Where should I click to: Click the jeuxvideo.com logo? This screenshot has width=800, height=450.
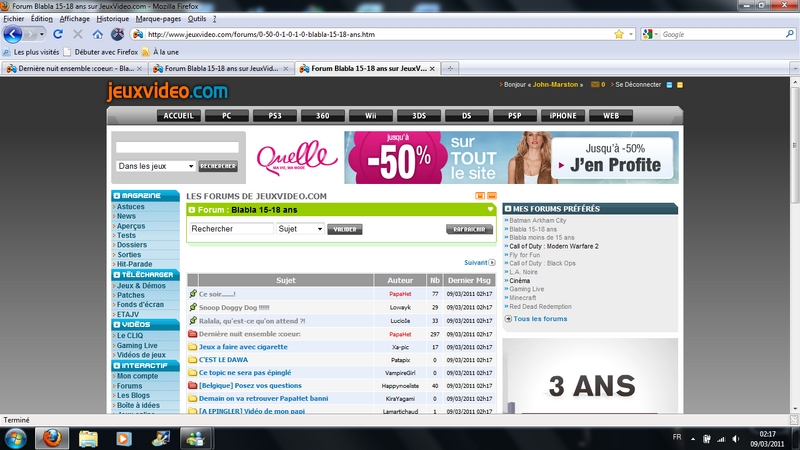tap(167, 91)
